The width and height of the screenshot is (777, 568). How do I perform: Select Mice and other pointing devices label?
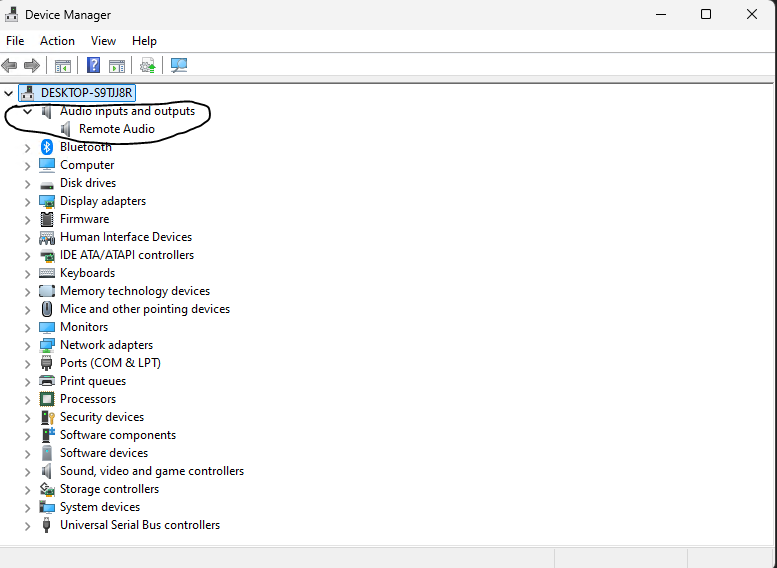tap(145, 309)
